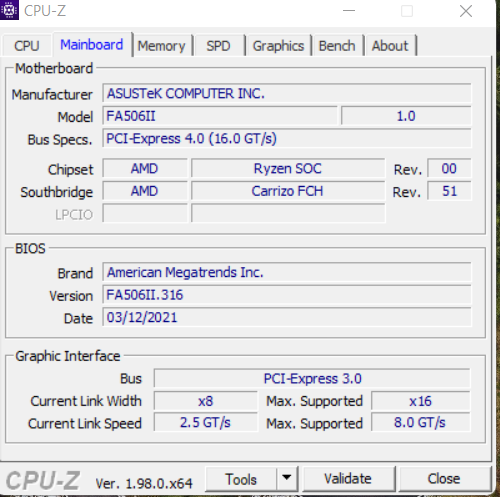Image resolution: width=500 pixels, height=497 pixels.
Task: Expand the Tools dropdown arrow
Action: 287,479
